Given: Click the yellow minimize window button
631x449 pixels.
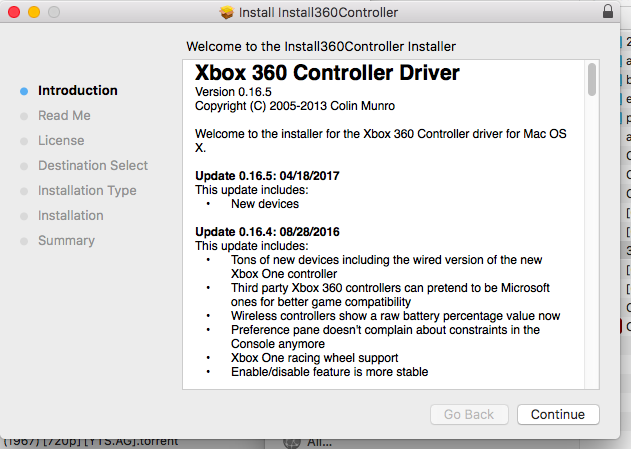Looking at the screenshot, I should click(34, 12).
